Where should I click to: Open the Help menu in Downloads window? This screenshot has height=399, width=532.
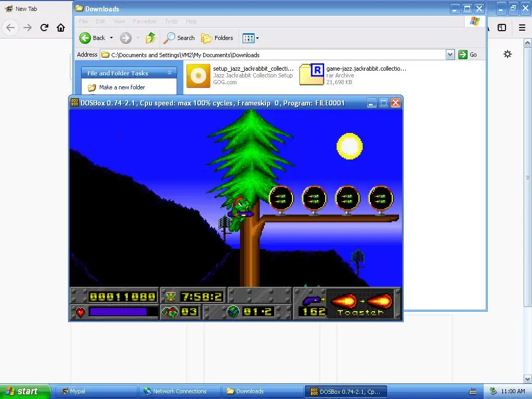(x=191, y=21)
